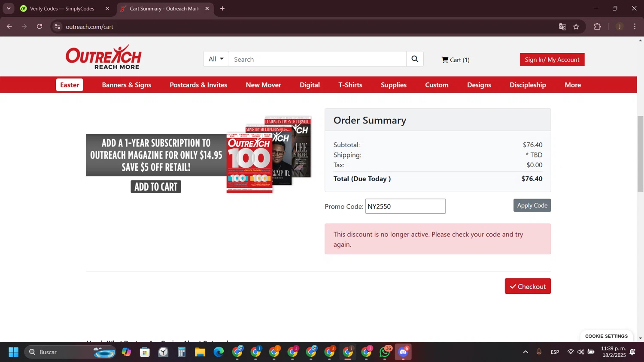Open the Discipleship menu
644x362 pixels.
tap(528, 85)
